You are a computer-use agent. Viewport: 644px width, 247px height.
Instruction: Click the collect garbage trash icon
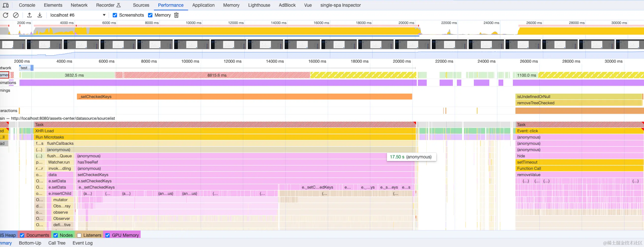176,15
